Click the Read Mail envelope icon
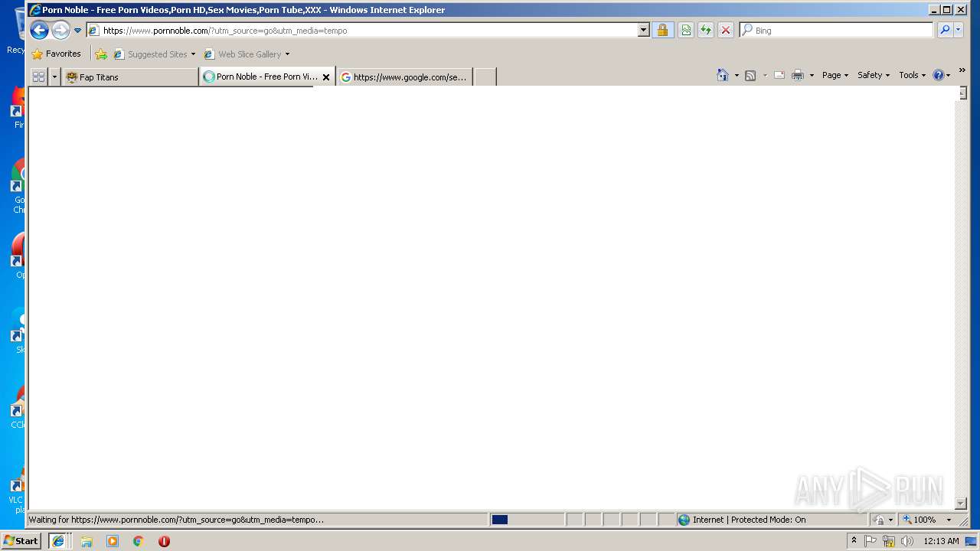 coord(779,75)
